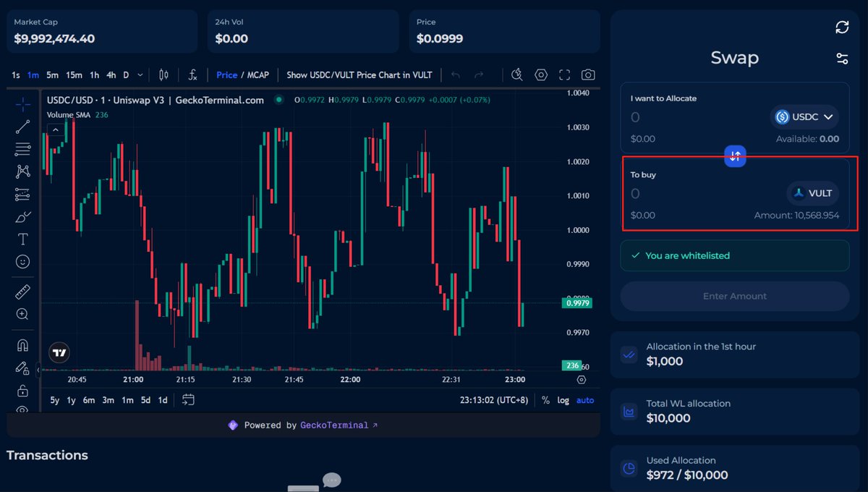Viewport: 868px width, 492px height.
Task: Select the 15m timeframe
Action: pyautogui.click(x=74, y=75)
